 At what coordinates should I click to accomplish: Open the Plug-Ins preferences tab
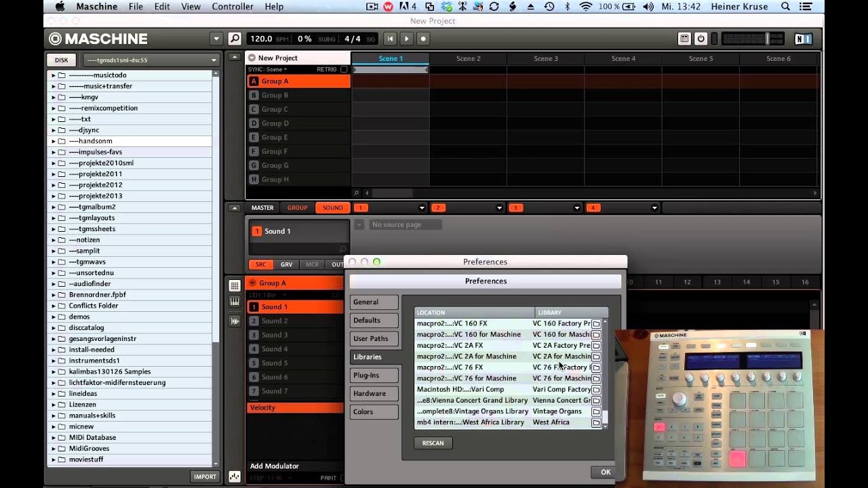[374, 375]
